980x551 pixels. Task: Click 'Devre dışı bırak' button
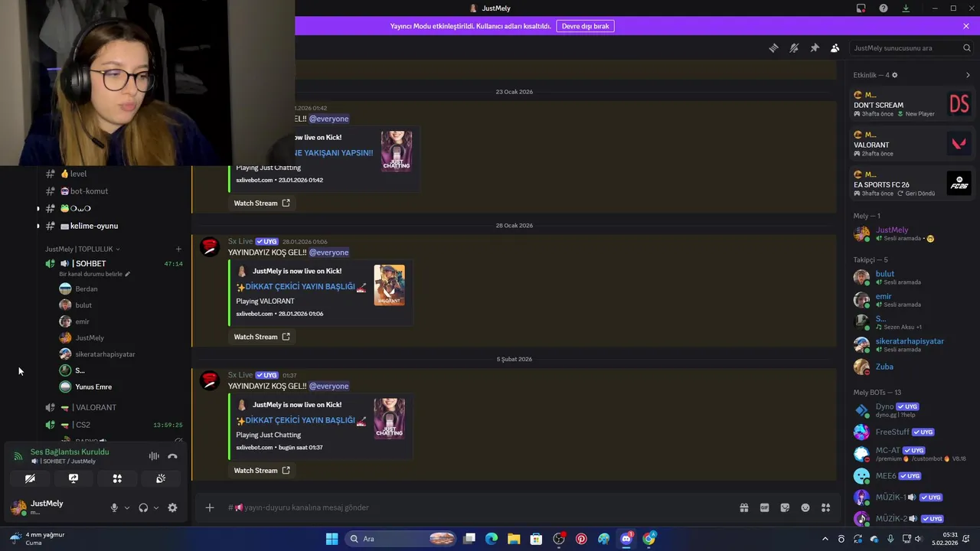coord(585,26)
